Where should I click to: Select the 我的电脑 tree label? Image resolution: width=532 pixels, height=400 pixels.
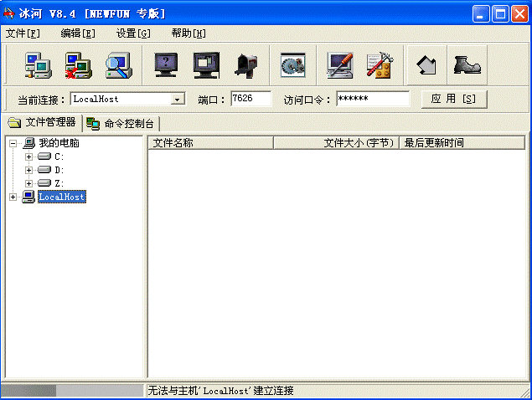coord(59,143)
